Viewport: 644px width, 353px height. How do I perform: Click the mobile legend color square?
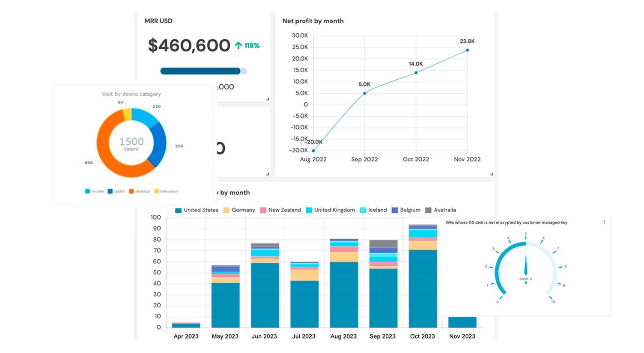pos(87,191)
